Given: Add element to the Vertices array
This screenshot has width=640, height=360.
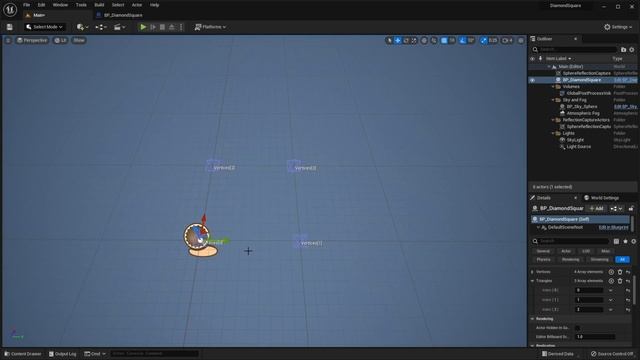Looking at the screenshot, I should (611, 272).
